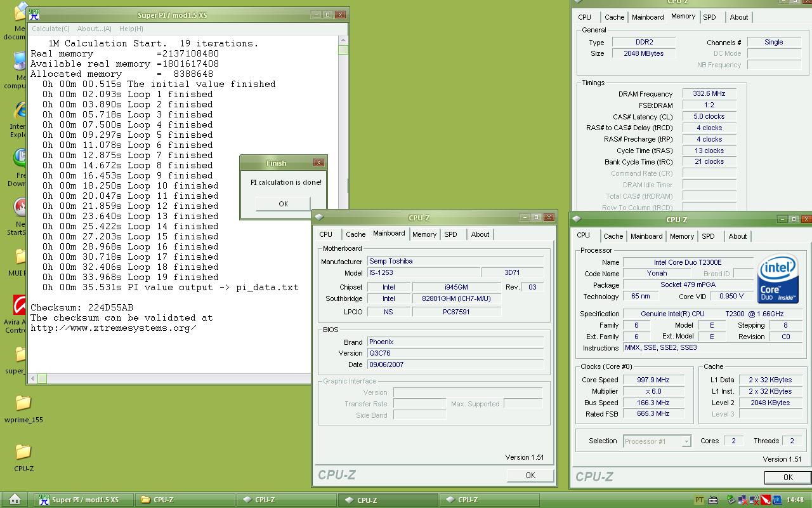This screenshot has height=508, width=812.
Task: Click the CPU-Z Mainboard window title icon
Action: (x=319, y=217)
